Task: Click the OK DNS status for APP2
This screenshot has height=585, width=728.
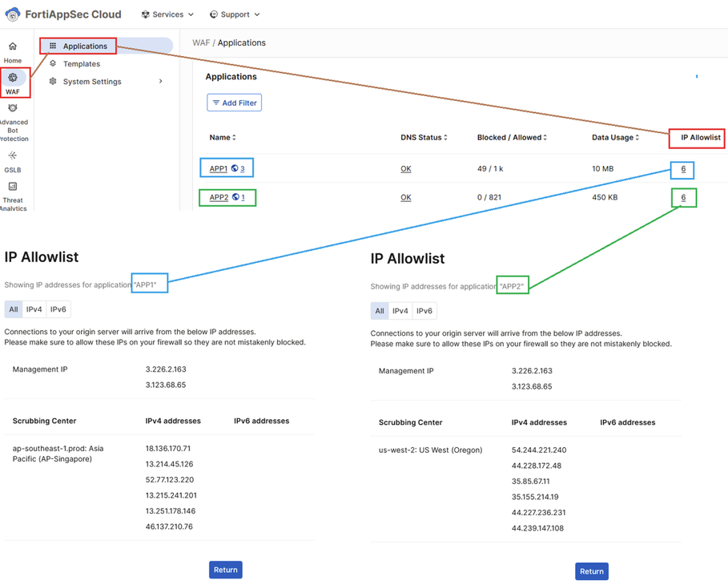Action: click(406, 197)
